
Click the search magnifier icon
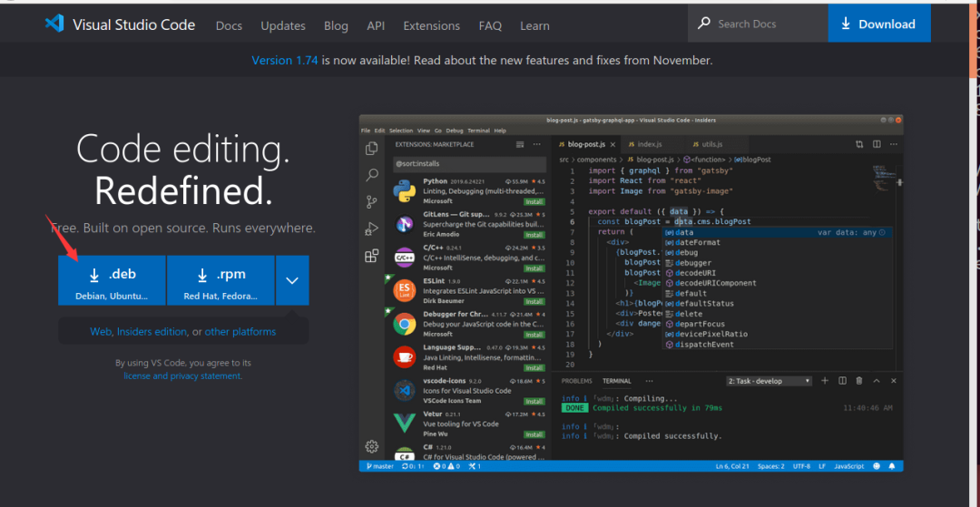pos(703,24)
